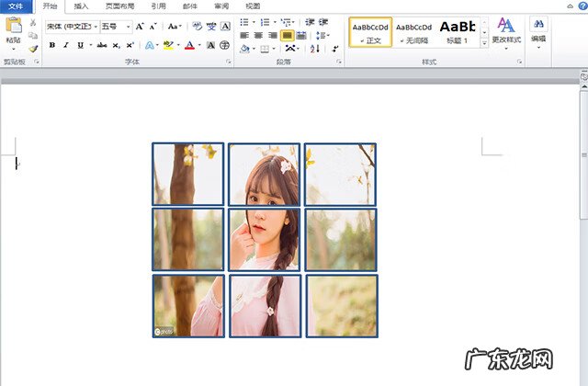Click the red font color button
The height and width of the screenshot is (386, 588).
(188, 44)
